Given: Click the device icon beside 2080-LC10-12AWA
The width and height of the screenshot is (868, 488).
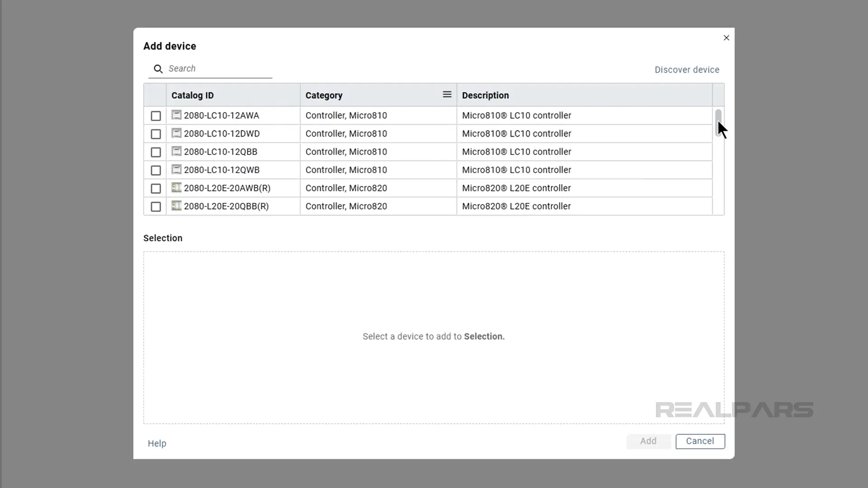Looking at the screenshot, I should (176, 115).
